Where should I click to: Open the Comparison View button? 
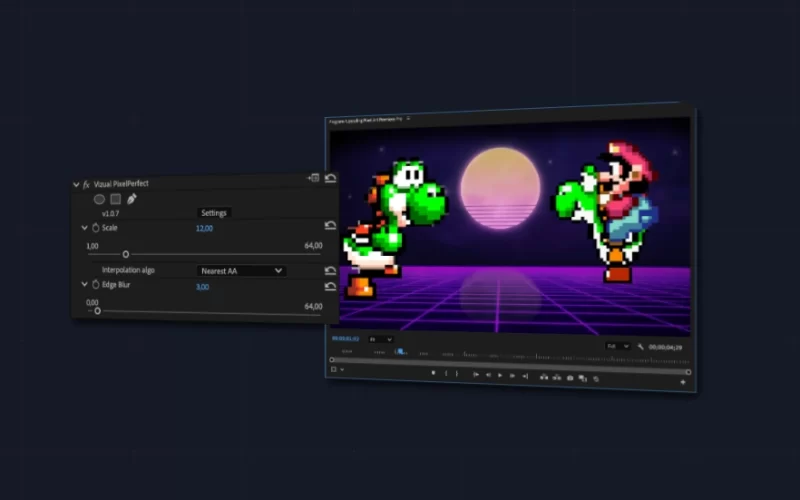point(583,379)
